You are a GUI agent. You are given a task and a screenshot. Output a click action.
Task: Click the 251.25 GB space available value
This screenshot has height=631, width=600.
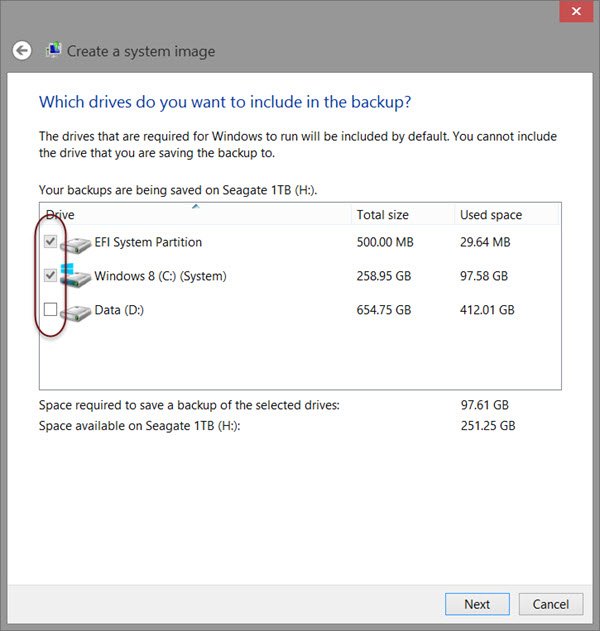[x=488, y=426]
